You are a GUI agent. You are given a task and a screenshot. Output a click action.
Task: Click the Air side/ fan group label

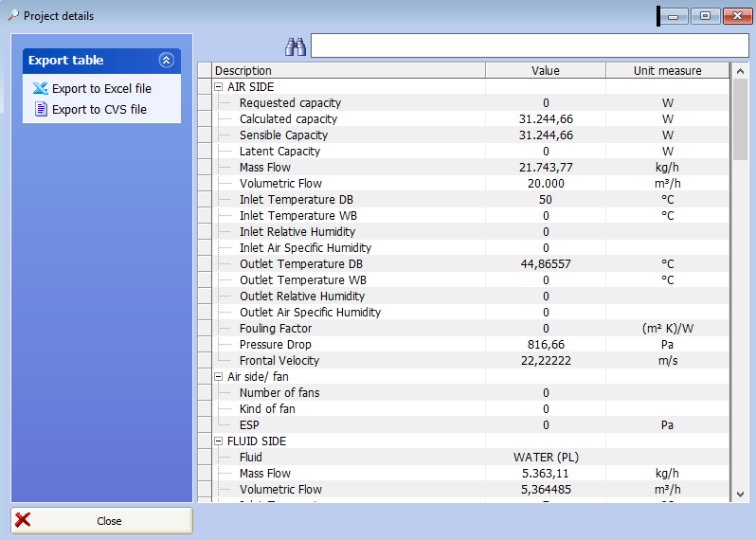coord(258,377)
